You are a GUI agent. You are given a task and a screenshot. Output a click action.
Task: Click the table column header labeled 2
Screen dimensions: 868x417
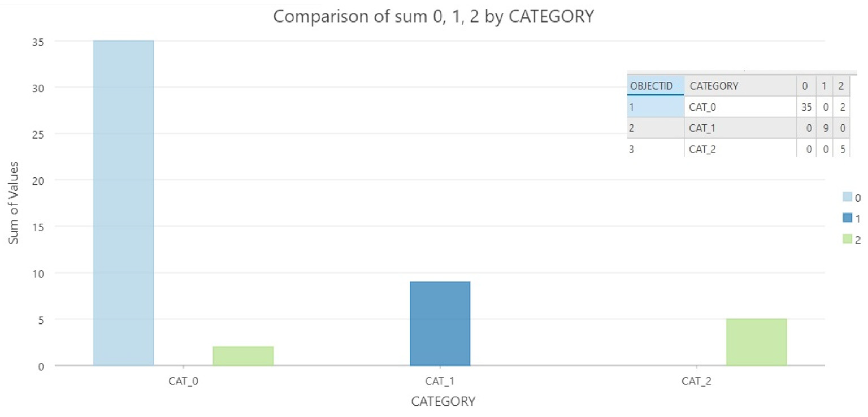click(841, 86)
